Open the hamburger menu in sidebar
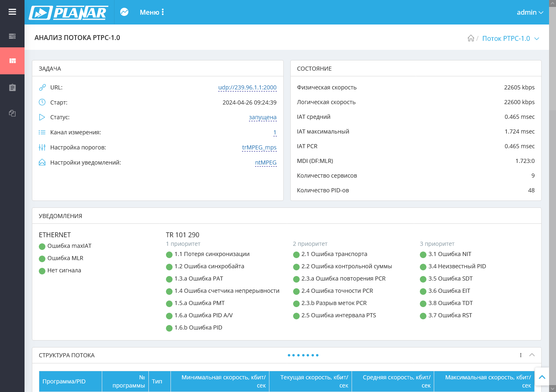 pos(12,12)
